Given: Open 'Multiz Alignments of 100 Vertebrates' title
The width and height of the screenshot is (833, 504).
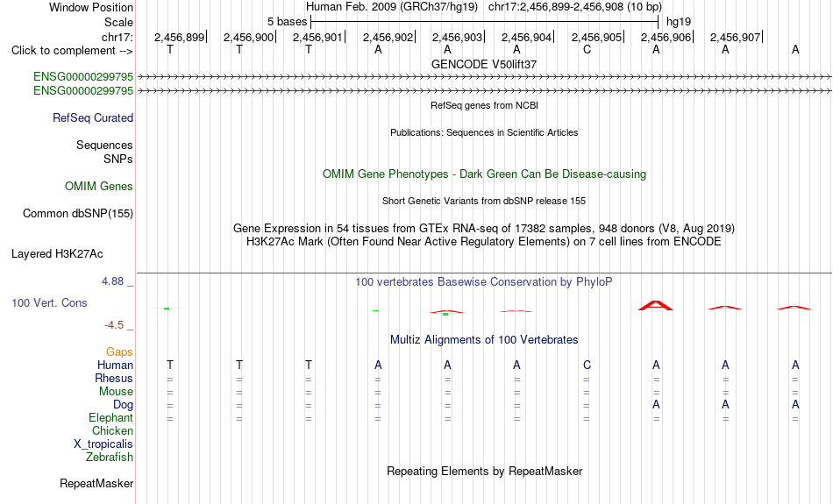Looking at the screenshot, I should click(x=484, y=340).
